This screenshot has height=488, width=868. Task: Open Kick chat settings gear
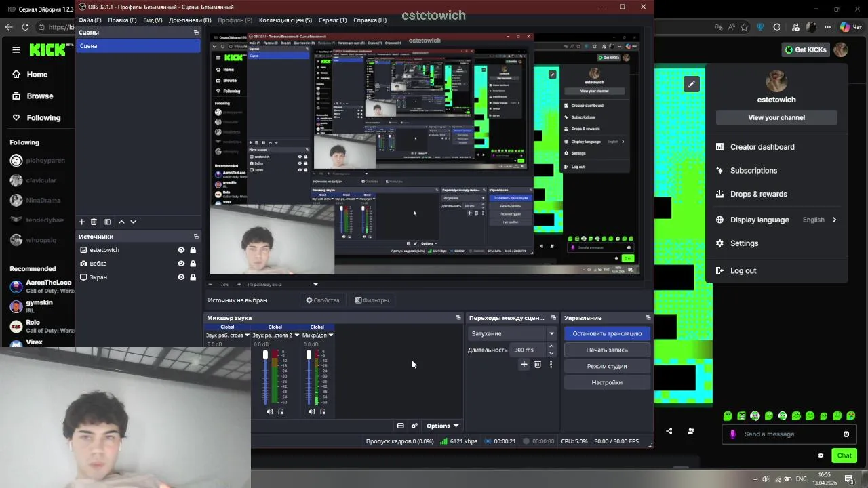pyautogui.click(x=821, y=455)
